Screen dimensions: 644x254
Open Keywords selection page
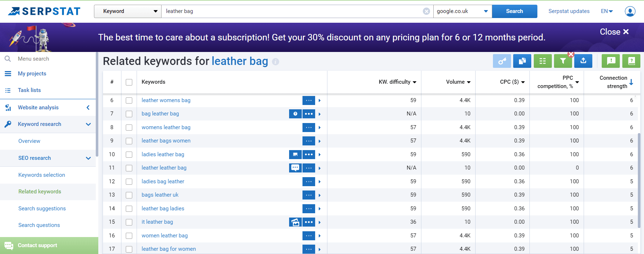[x=42, y=175]
